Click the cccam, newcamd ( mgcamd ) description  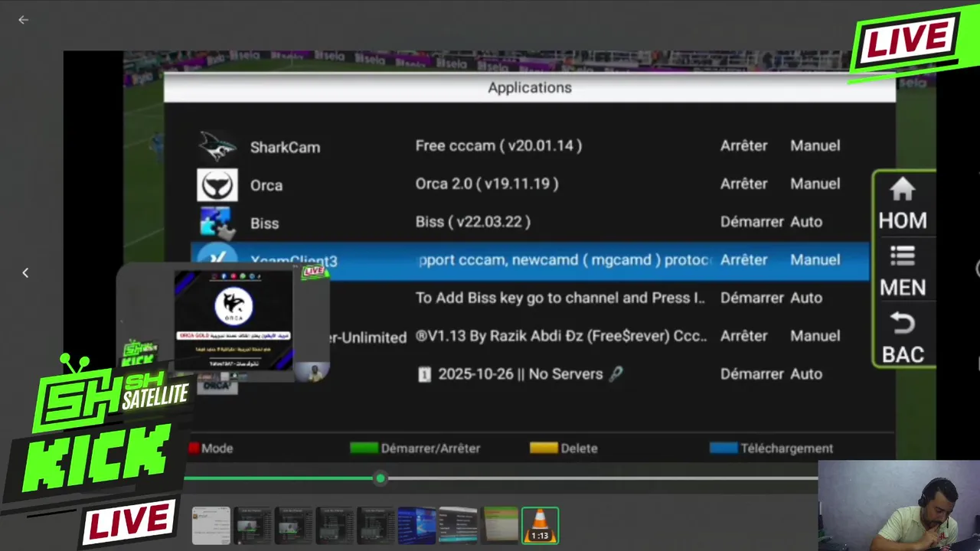[565, 260]
